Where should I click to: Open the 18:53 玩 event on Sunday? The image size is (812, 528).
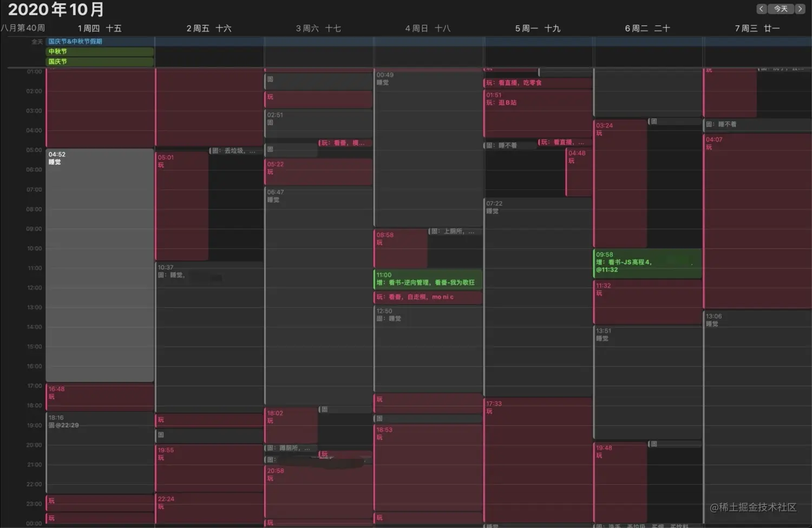tap(428, 467)
